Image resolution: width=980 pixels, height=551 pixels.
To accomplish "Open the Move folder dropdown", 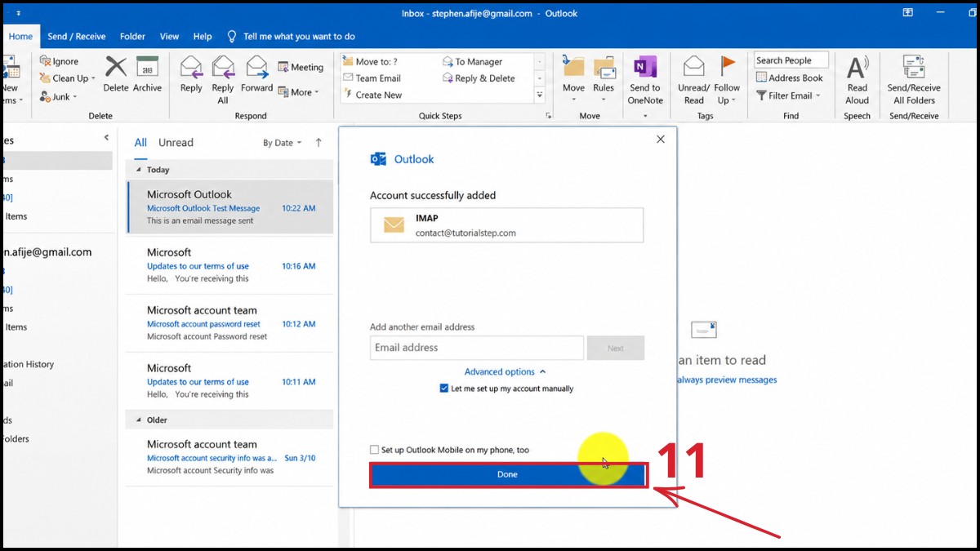I will click(x=573, y=80).
